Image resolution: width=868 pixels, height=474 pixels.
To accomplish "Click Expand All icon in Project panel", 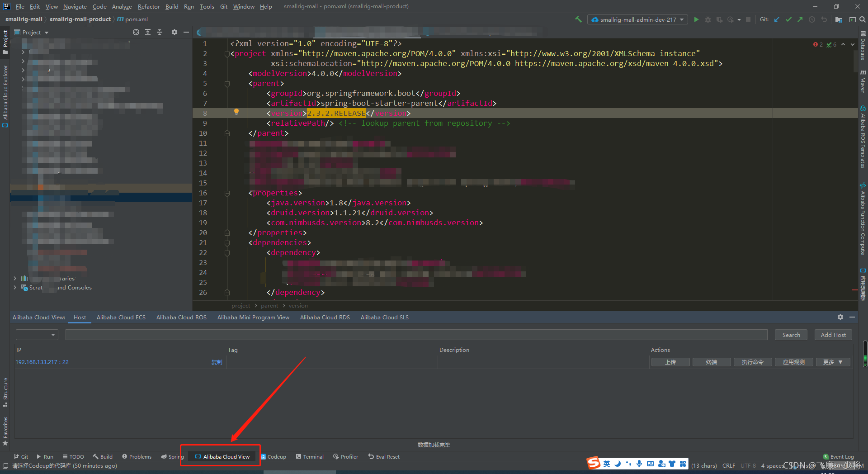I will coord(148,32).
